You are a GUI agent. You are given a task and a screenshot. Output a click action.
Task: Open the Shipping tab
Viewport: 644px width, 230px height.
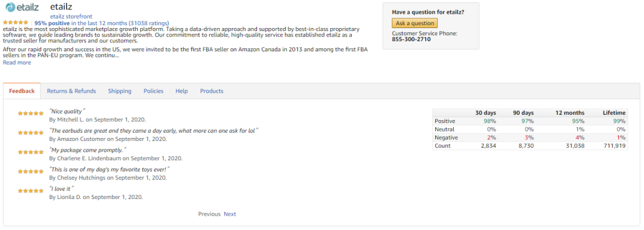pos(120,91)
